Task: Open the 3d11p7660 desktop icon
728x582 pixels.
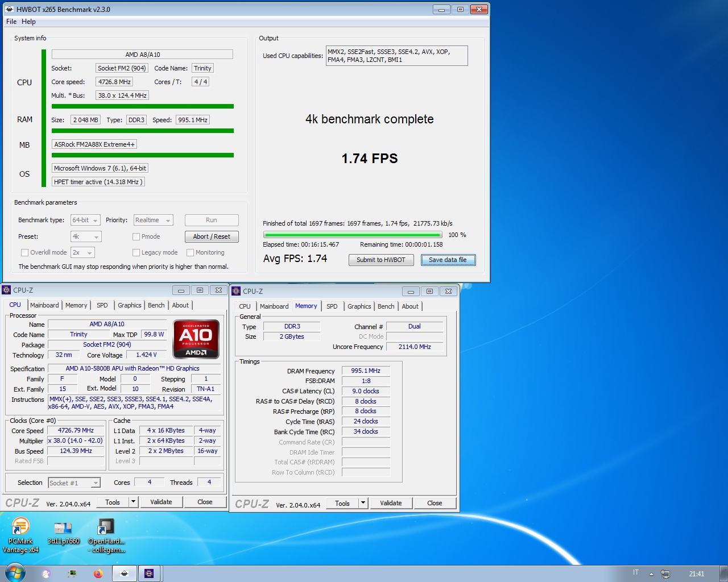Action: pyautogui.click(x=63, y=533)
